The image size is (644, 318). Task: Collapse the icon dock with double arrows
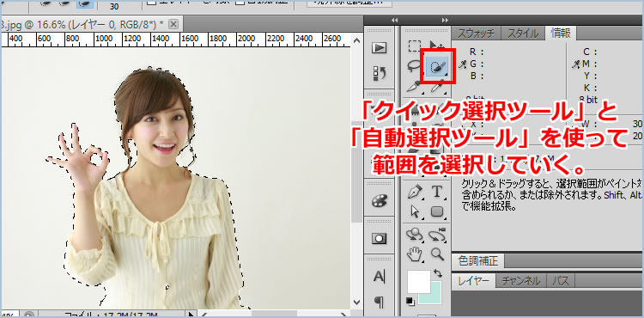pyautogui.click(x=395, y=20)
